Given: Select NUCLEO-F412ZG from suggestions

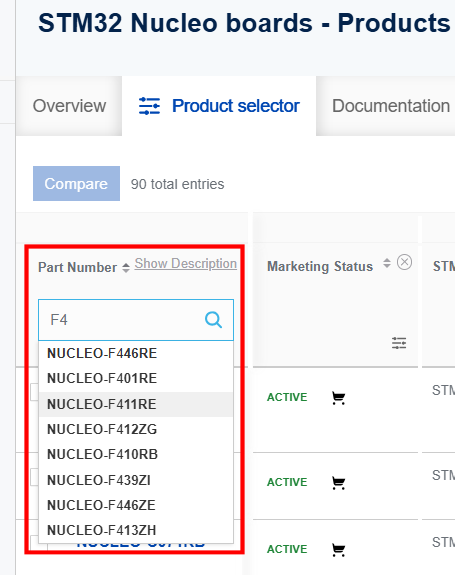Looking at the screenshot, I should pyautogui.click(x=136, y=429).
